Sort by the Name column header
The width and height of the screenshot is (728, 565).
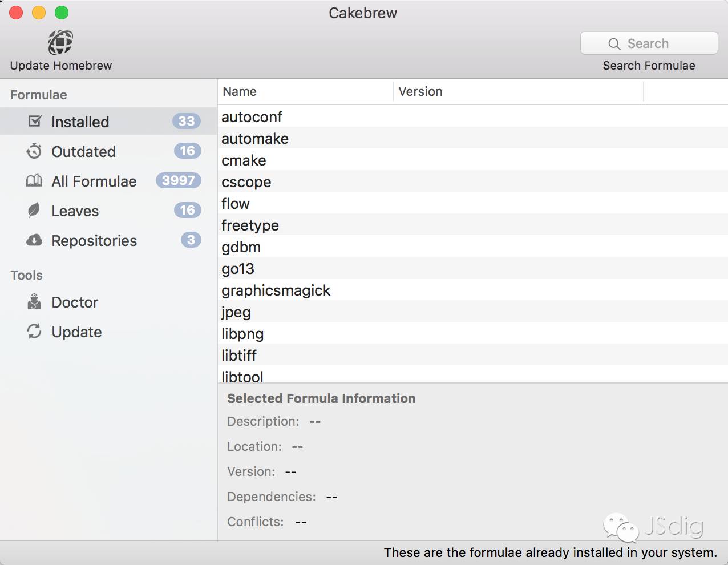point(305,91)
